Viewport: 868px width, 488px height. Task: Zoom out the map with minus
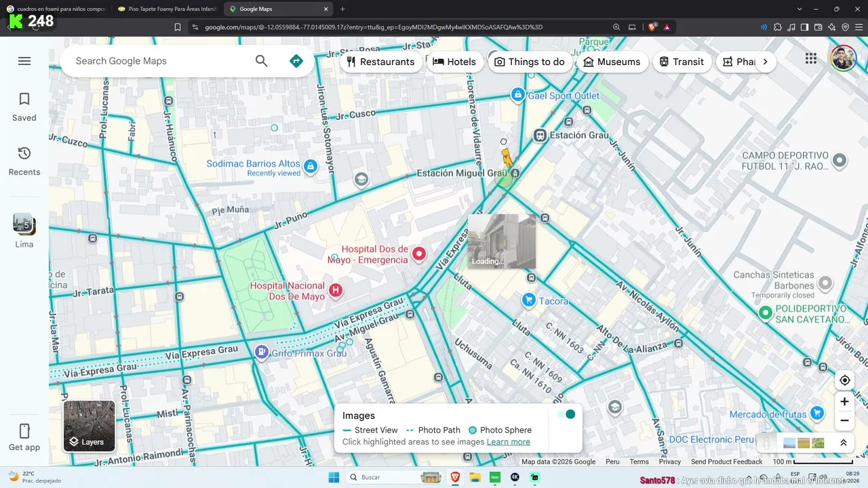pyautogui.click(x=844, y=420)
